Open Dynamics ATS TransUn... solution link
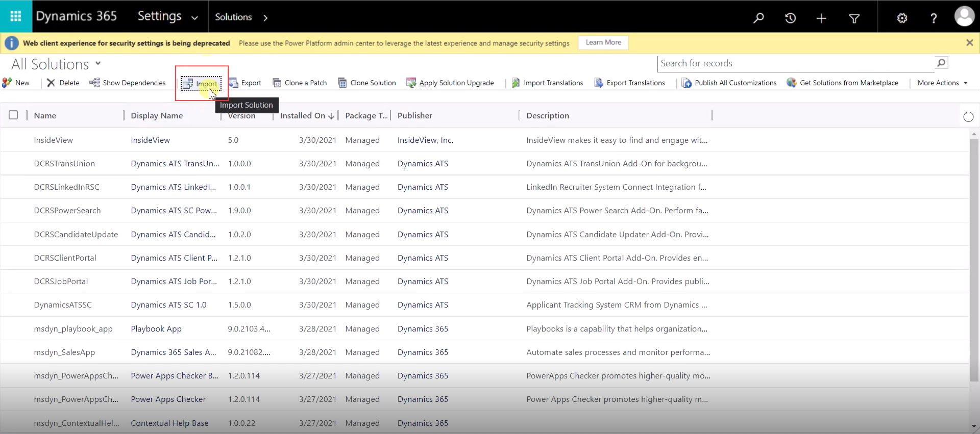Viewport: 980px width, 434px height. pos(175,164)
